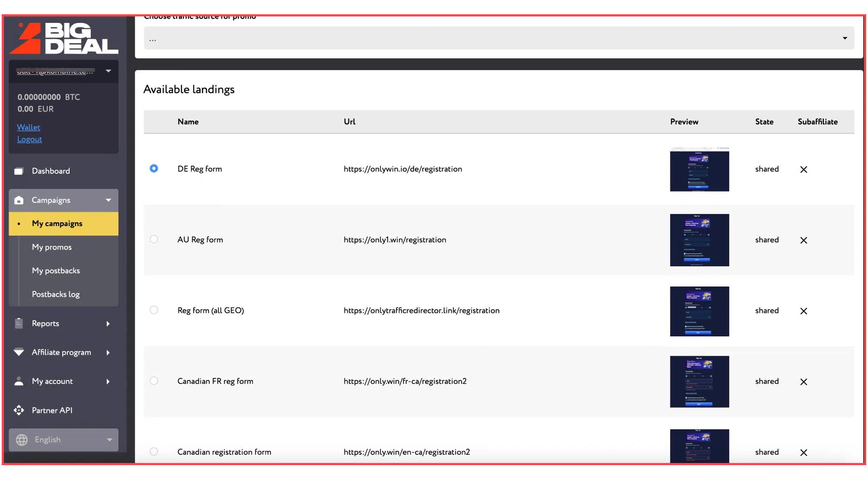Open Canadian FR reg form preview thumbnail
Viewport: 868px width, 479px height.
click(699, 382)
